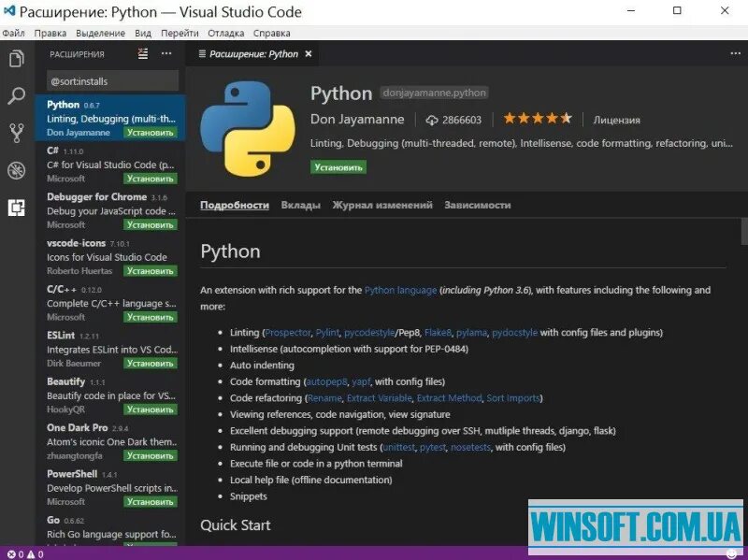
Task: Install Python extension from details header
Action: [338, 167]
